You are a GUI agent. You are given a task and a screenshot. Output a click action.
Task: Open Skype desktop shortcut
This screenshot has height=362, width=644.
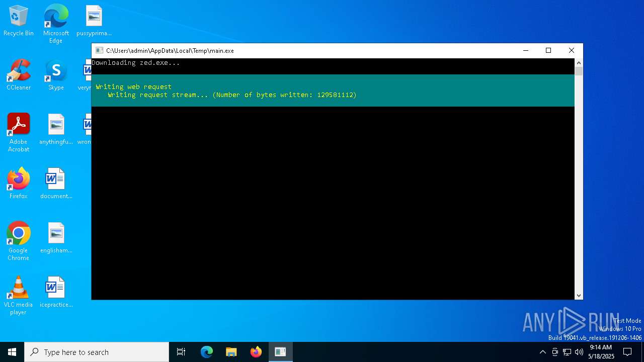coord(56,75)
